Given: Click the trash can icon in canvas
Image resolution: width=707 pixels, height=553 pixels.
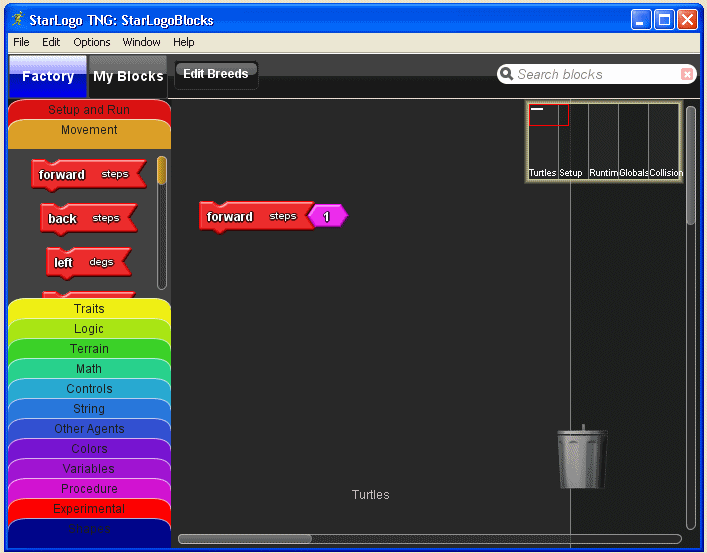Looking at the screenshot, I should pyautogui.click(x=583, y=456).
